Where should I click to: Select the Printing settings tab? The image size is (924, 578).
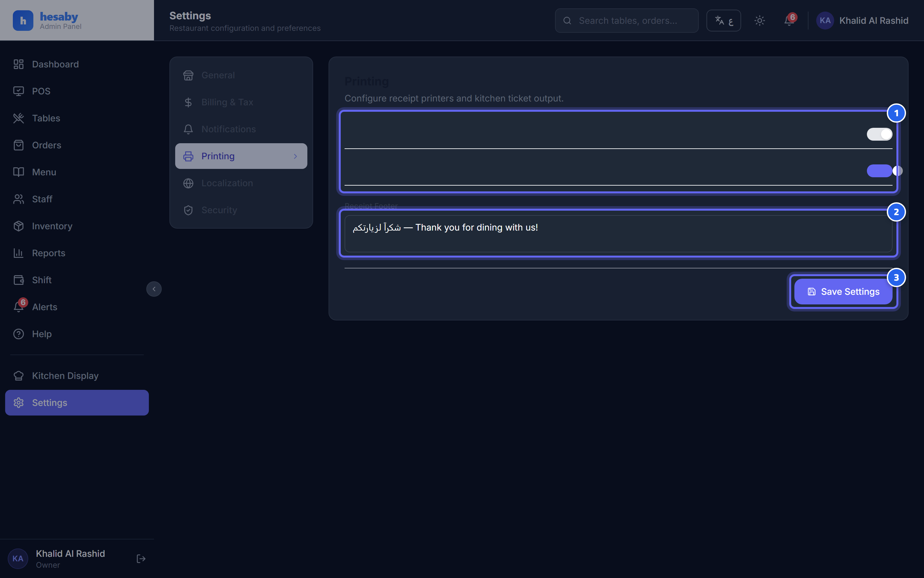click(x=241, y=156)
